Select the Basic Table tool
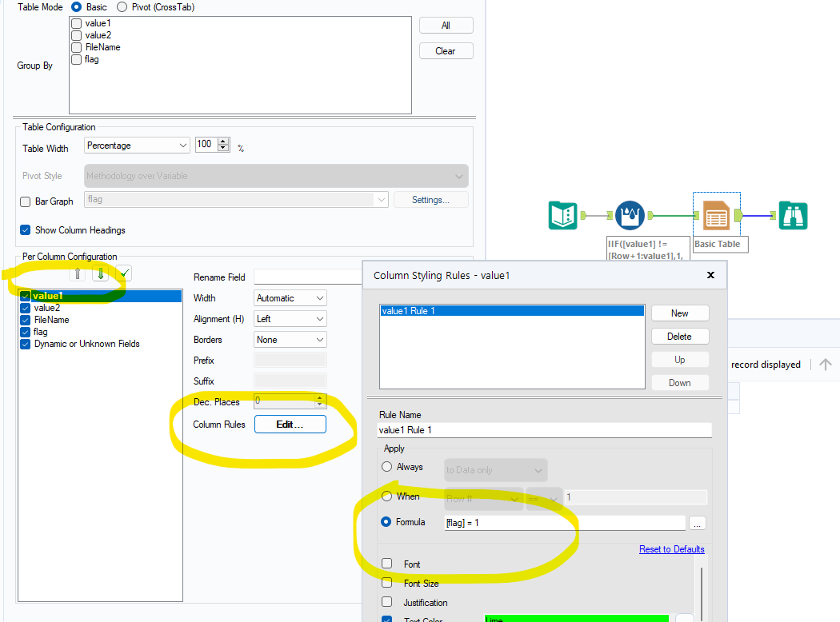This screenshot has width=840, height=622. (x=716, y=215)
